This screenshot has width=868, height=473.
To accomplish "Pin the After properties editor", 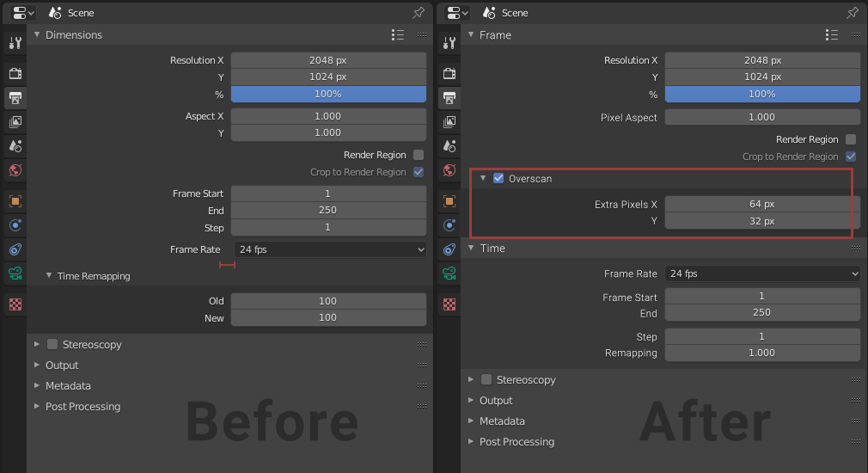I will click(853, 12).
